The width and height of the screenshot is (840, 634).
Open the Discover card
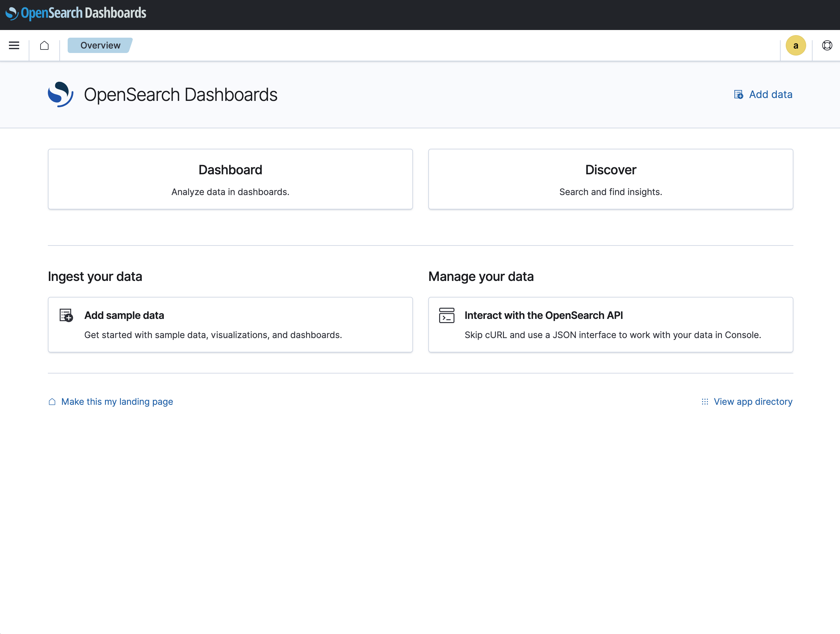click(x=610, y=170)
